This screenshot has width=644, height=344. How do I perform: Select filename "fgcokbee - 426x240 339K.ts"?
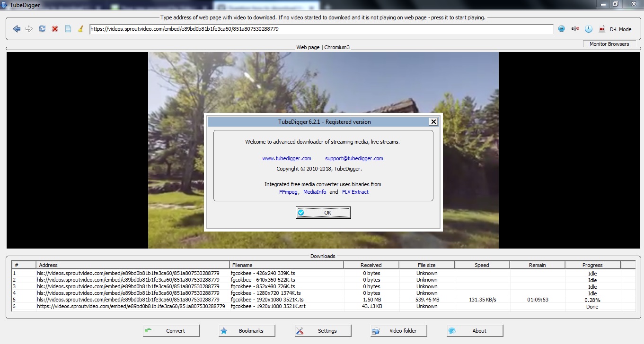[x=263, y=273]
